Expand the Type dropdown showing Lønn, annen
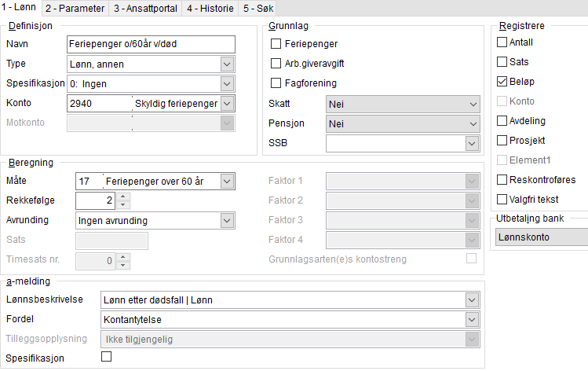588x371 pixels. (x=227, y=64)
